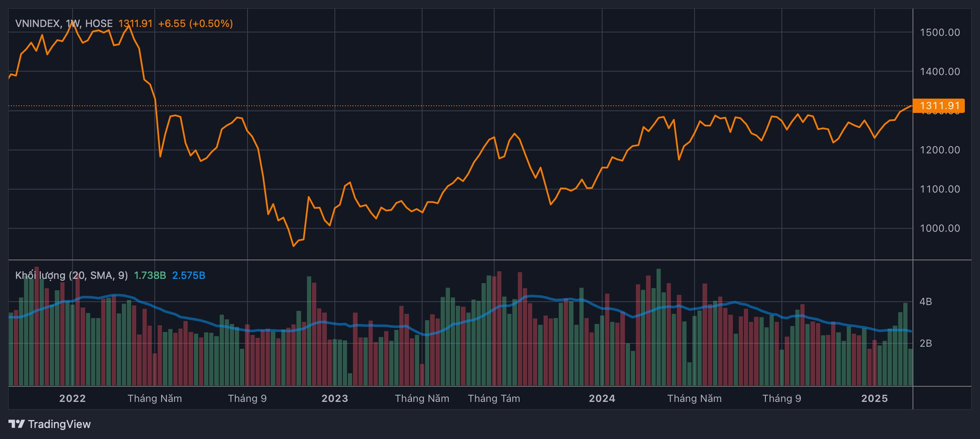The image size is (980, 439).
Task: Click the 2022 time axis label
Action: point(72,398)
